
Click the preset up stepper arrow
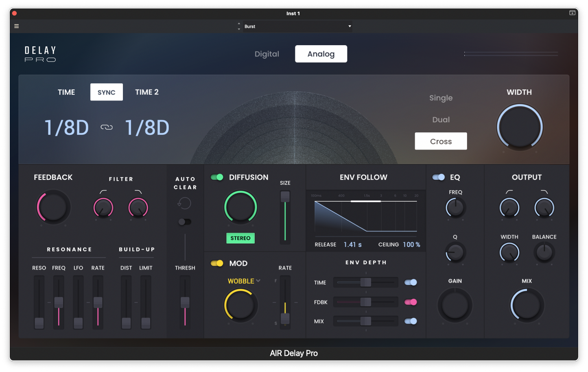point(239,24)
